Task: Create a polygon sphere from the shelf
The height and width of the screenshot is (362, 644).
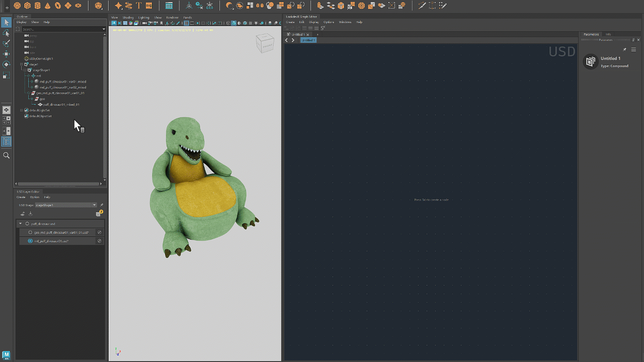Action: 17,6
